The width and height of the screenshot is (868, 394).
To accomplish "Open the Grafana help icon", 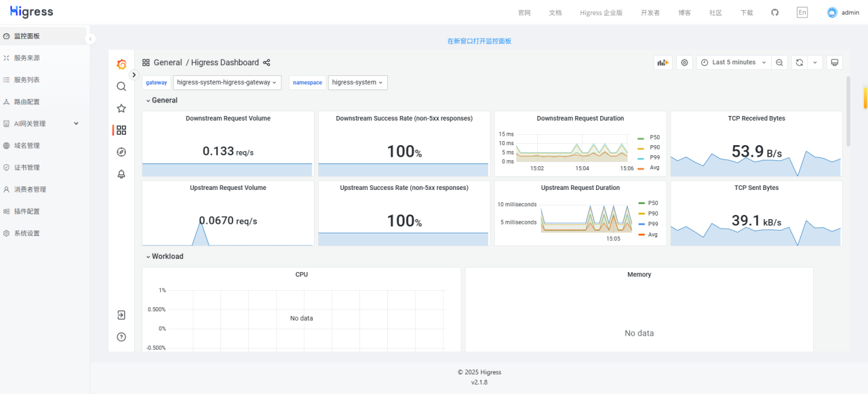I will 121,337.
